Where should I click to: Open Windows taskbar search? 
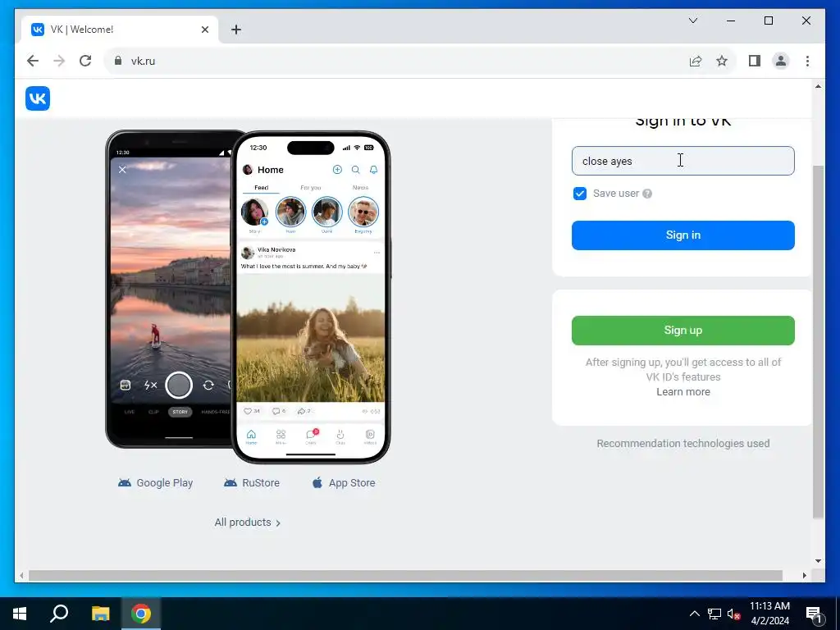coord(59,614)
